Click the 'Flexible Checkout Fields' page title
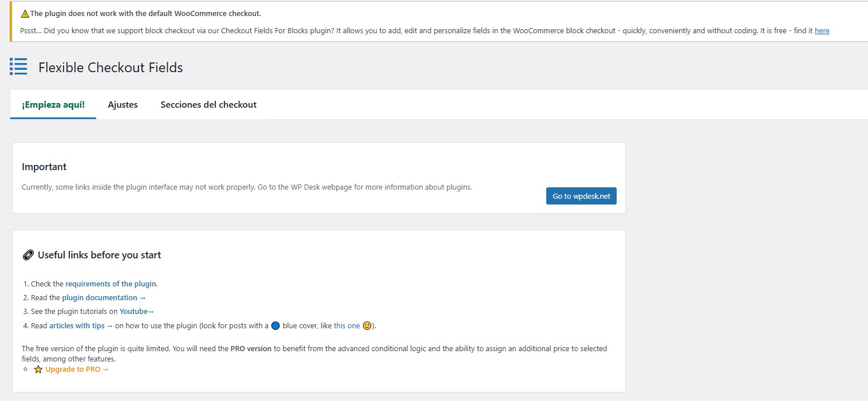868x401 pixels. pyautogui.click(x=111, y=68)
